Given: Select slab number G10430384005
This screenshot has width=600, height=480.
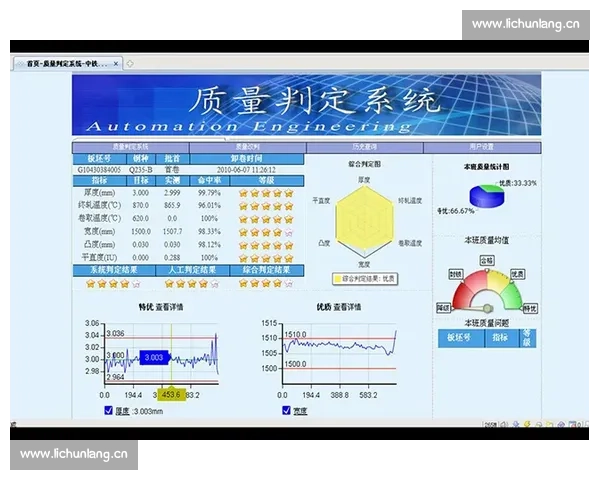Looking at the screenshot, I should pyautogui.click(x=99, y=170).
